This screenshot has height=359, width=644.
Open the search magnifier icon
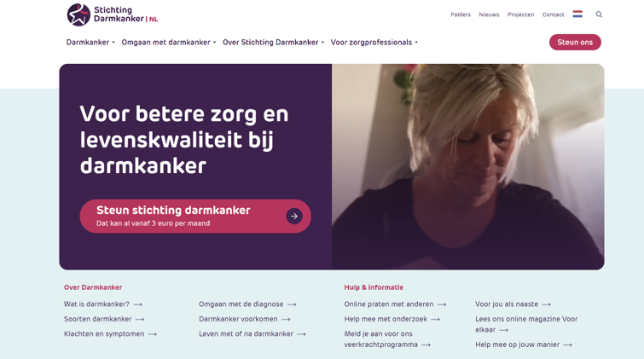point(599,14)
